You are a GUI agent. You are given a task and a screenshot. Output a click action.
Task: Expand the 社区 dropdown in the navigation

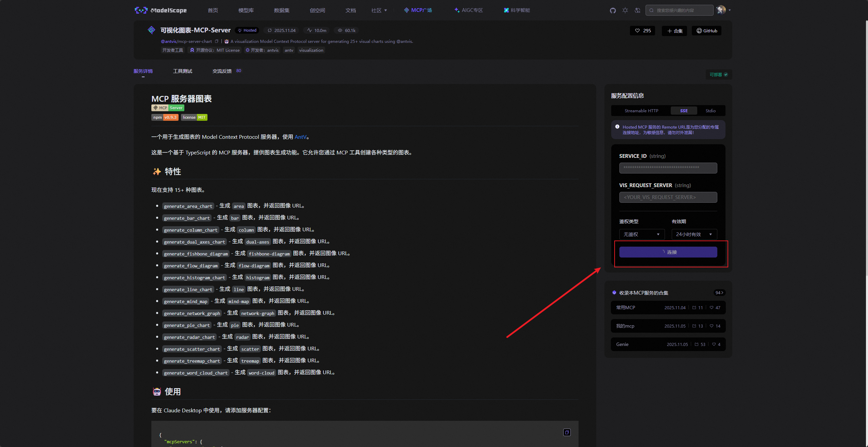tap(379, 11)
